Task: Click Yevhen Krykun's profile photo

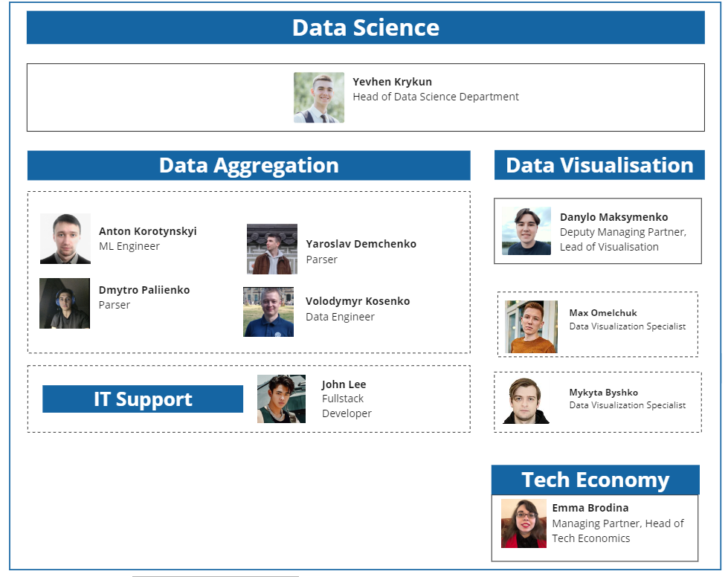Action: (x=319, y=97)
